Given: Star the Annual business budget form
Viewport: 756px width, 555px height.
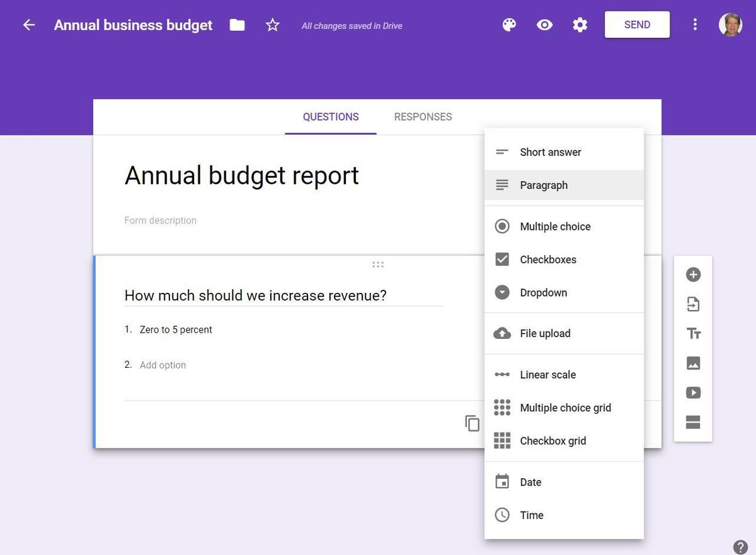Looking at the screenshot, I should (x=272, y=25).
